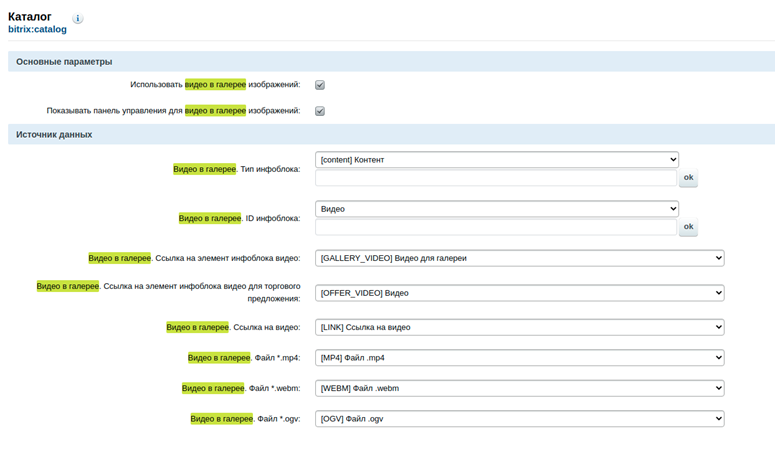Toggle 'Использовать видео в галерее изображений' checkbox
Screen dimensions: 775x452
click(320, 85)
